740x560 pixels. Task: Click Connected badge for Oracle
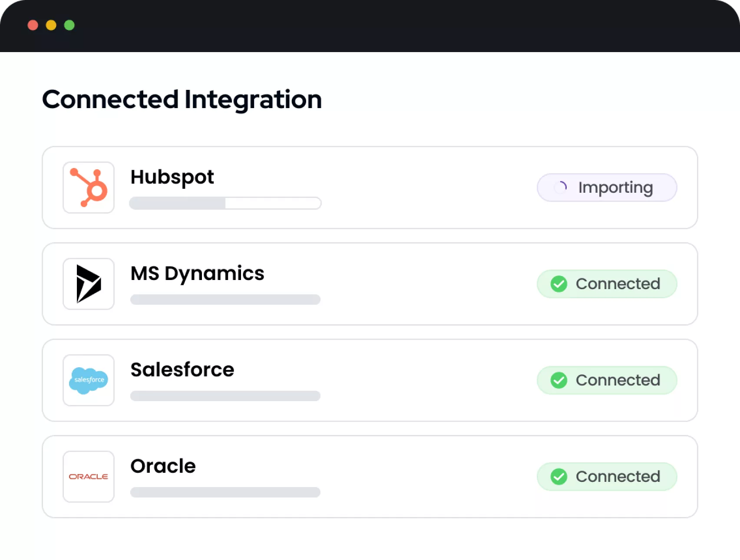coord(607,477)
